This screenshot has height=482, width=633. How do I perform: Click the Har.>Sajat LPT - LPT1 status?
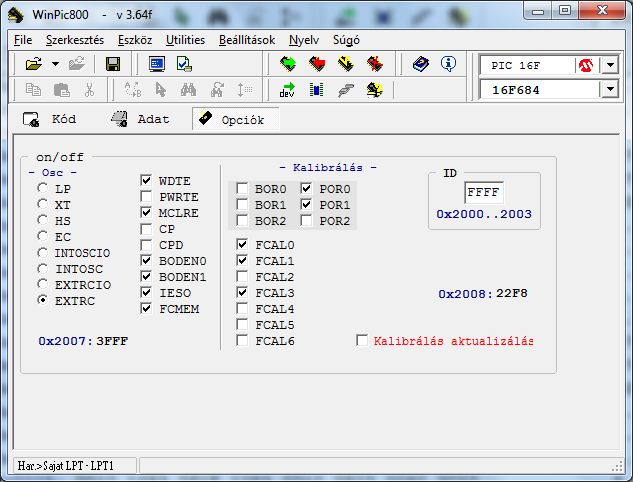(x=65, y=466)
